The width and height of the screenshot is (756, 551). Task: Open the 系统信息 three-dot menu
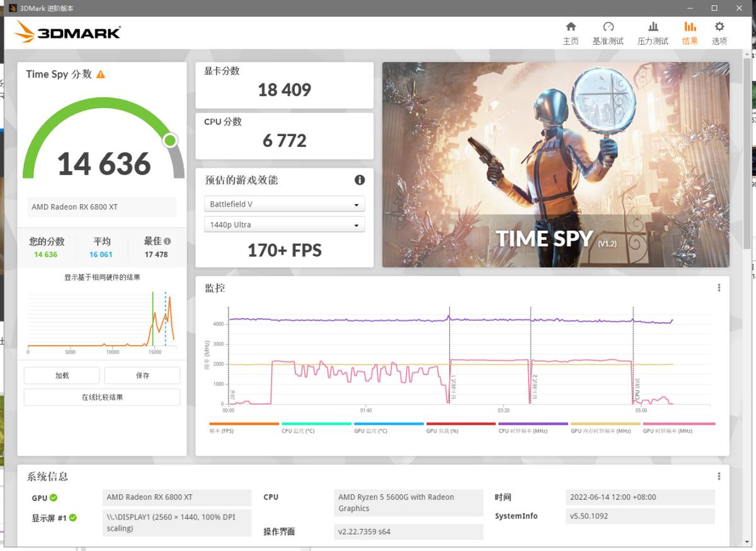[719, 475]
